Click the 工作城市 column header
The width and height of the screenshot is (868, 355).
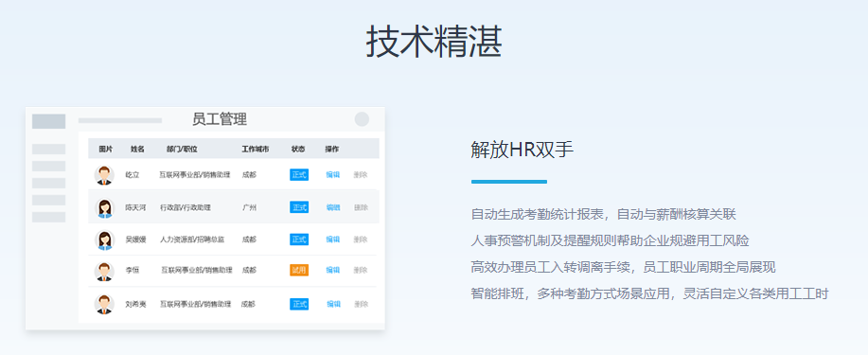[x=256, y=149]
